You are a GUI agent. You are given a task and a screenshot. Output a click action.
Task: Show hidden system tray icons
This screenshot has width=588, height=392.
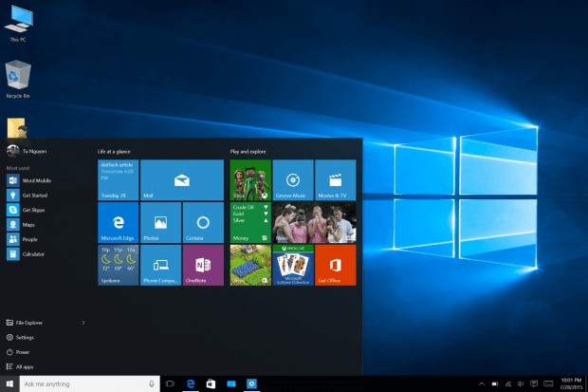[482, 383]
